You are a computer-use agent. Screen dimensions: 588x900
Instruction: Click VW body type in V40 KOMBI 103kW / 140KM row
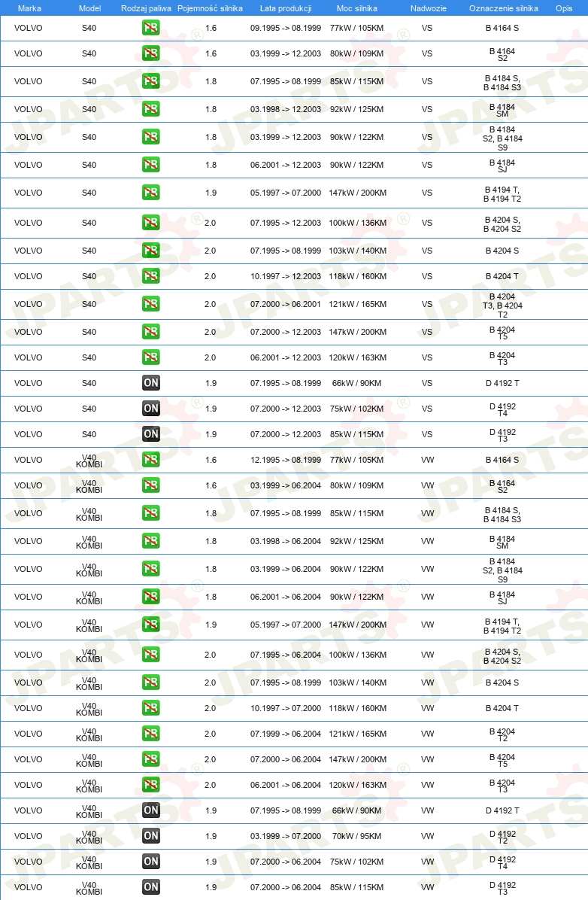pos(427,683)
